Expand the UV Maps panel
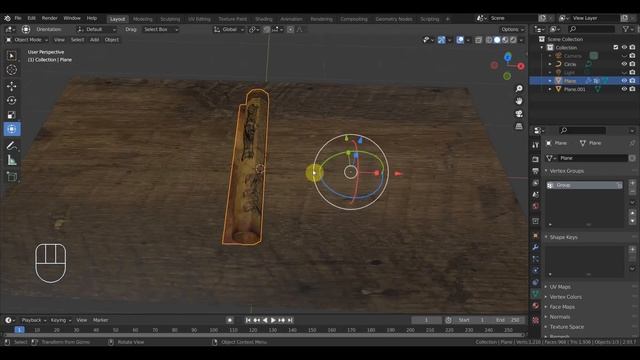The image size is (640, 360). click(560, 287)
